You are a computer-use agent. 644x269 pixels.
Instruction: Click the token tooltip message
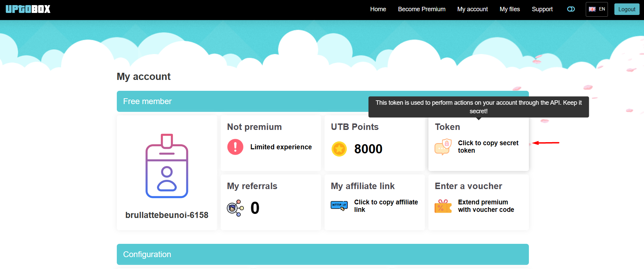click(x=478, y=107)
